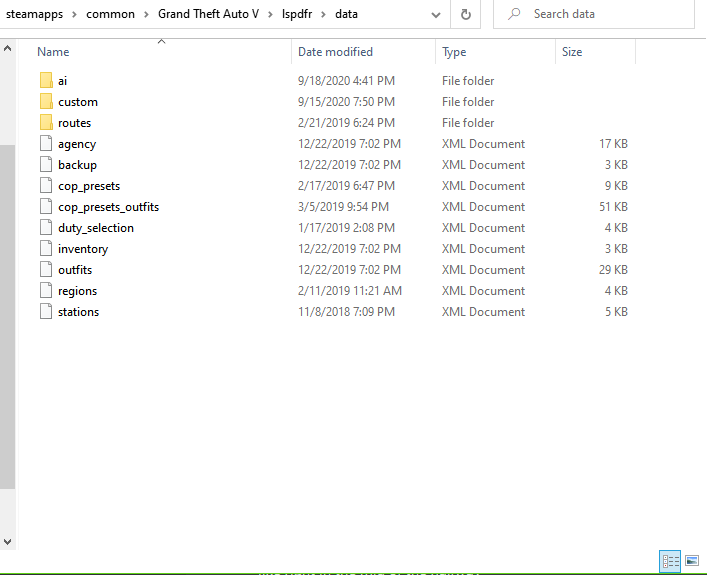Open address bar history dropdown
707x575 pixels.
[x=436, y=15]
